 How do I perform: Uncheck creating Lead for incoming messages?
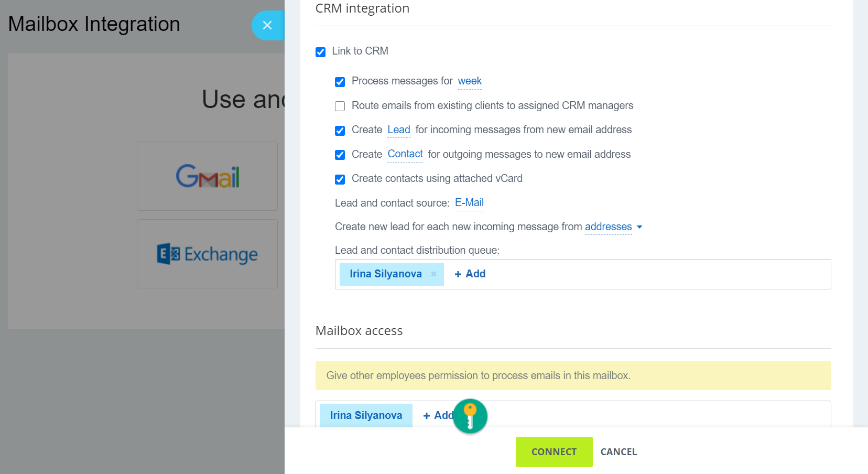pos(340,131)
